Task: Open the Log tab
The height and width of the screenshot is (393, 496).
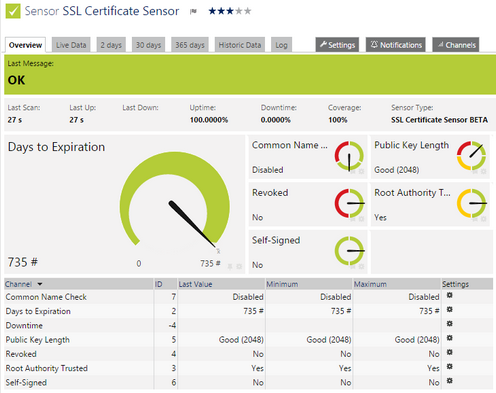Action: [281, 45]
